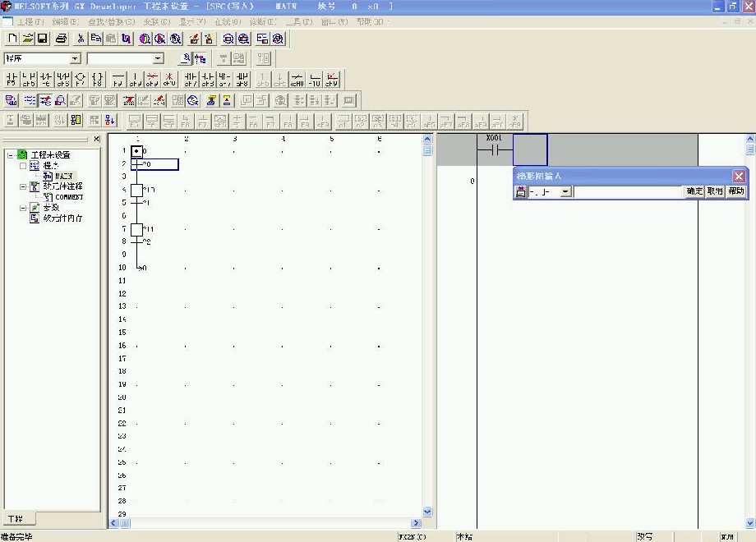Click the Cut scissors icon
The width and height of the screenshot is (756, 542).
(x=81, y=39)
